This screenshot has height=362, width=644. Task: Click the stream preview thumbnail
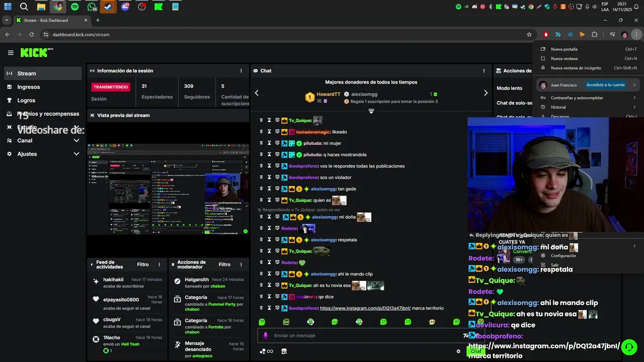point(168,189)
